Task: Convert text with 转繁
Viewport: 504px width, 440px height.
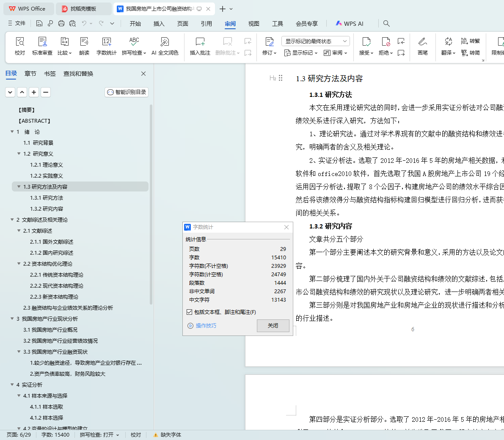Action: pyautogui.click(x=470, y=41)
